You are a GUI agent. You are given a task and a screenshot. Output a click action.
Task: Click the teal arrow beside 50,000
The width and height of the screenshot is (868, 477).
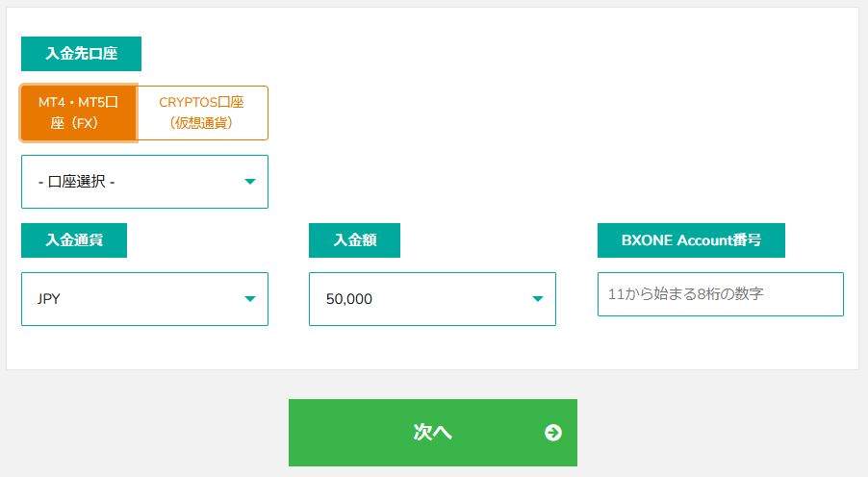click(x=537, y=299)
